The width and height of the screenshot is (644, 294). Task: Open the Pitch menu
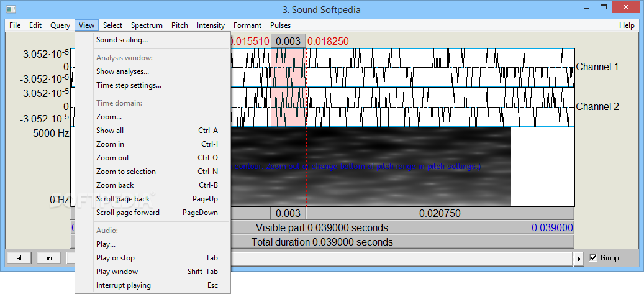point(179,25)
